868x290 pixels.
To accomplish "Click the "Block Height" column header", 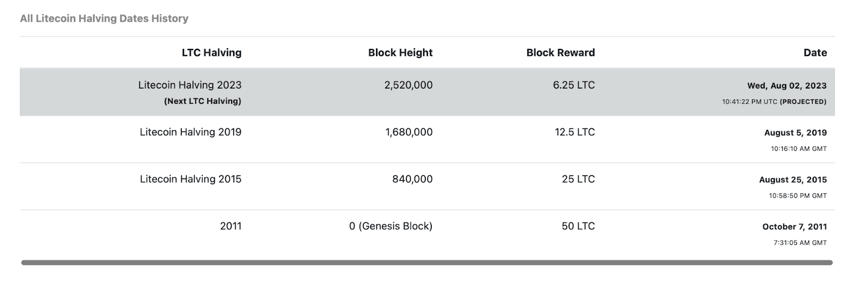I will 400,53.
